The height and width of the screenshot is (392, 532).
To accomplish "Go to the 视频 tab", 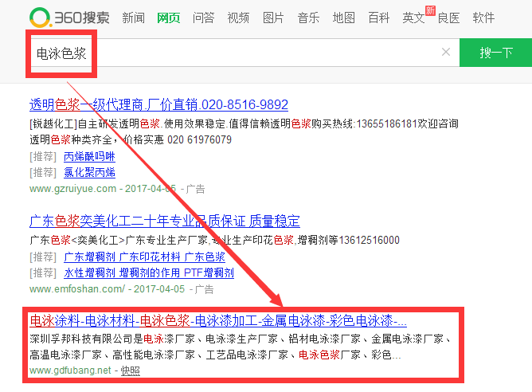I will (x=238, y=18).
